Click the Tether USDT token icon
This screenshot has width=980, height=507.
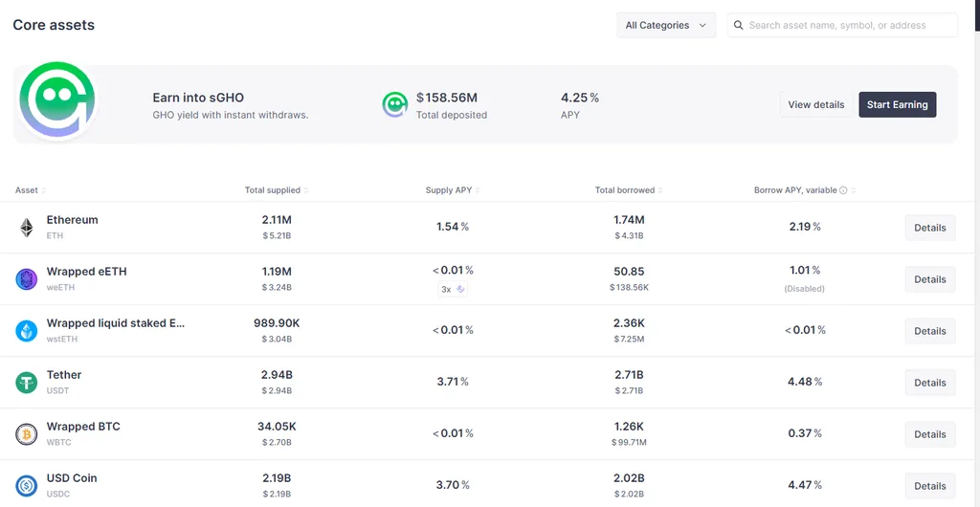26,382
